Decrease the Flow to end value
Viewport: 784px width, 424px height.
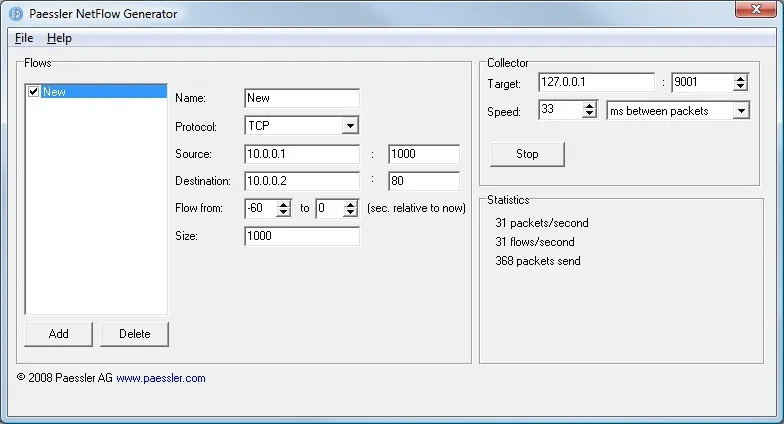point(351,212)
